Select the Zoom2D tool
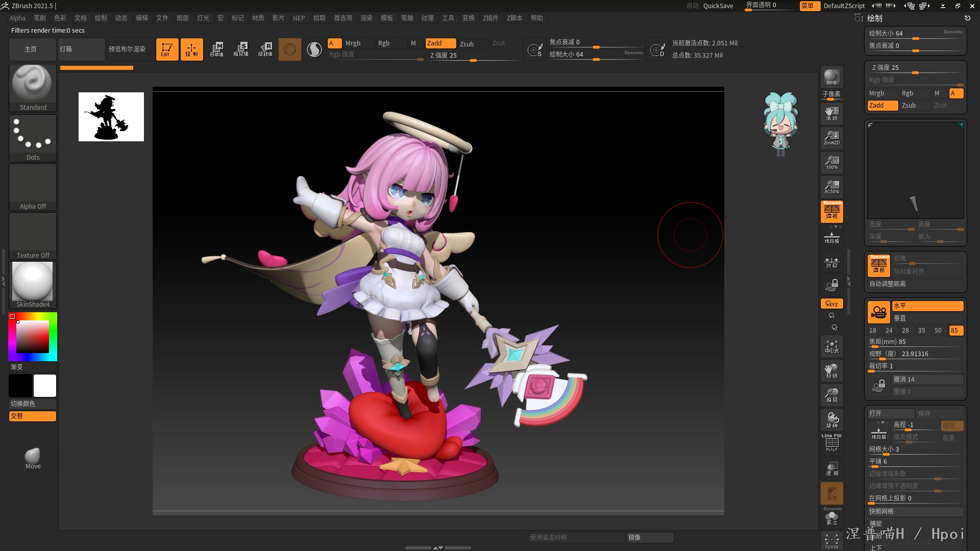 point(831,137)
